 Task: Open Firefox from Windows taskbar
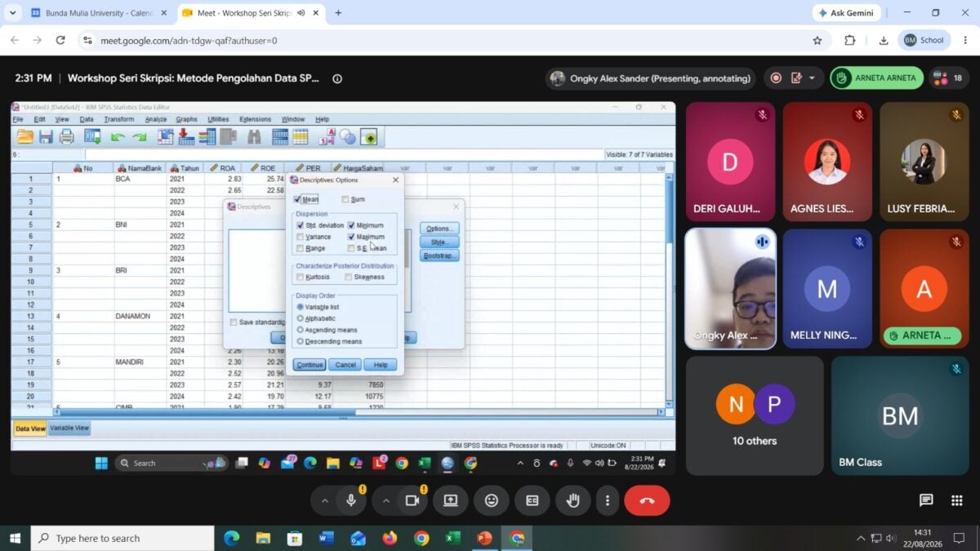click(390, 538)
